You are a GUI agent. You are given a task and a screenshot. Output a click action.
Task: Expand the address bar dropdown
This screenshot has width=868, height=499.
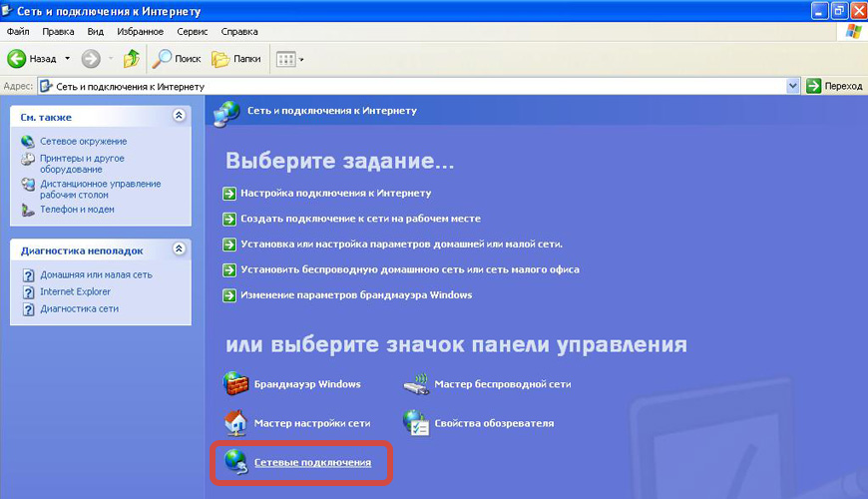(793, 86)
